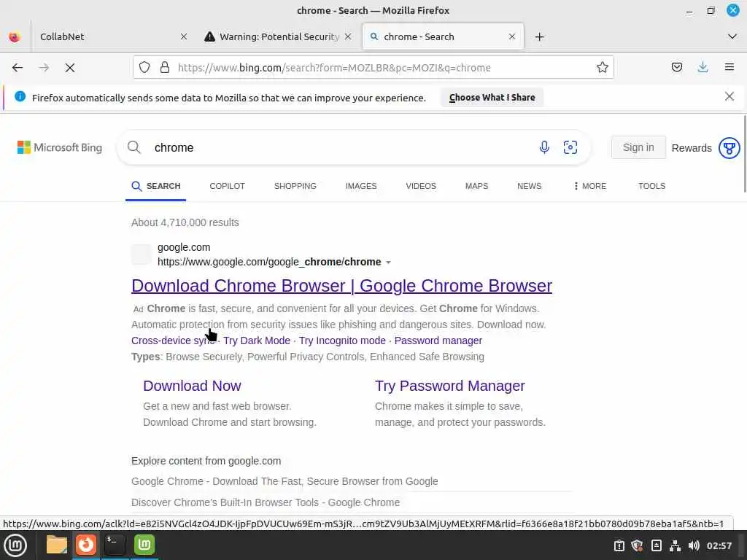Click the page vertical scrollbar
Image resolution: width=747 pixels, height=560 pixels.
click(744, 153)
